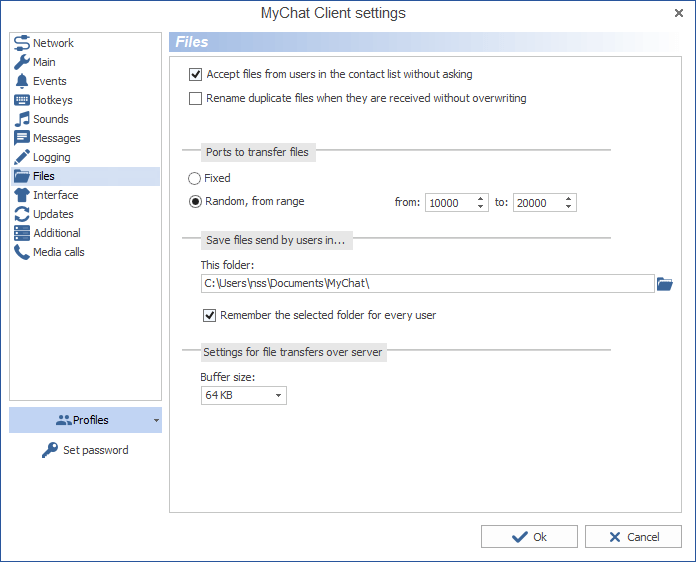Go to the Updates settings section
This screenshot has height=562, width=696.
tap(53, 214)
